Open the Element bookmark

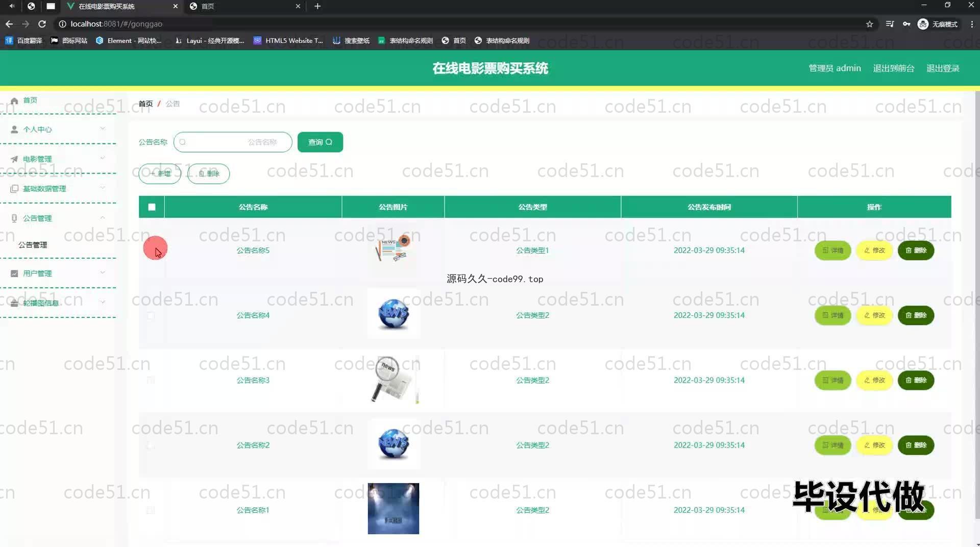coord(129,40)
